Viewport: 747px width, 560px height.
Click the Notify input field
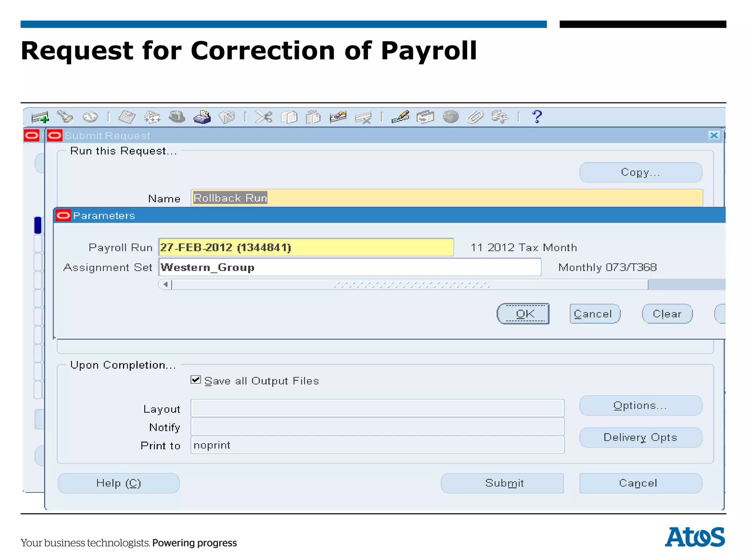[378, 427]
